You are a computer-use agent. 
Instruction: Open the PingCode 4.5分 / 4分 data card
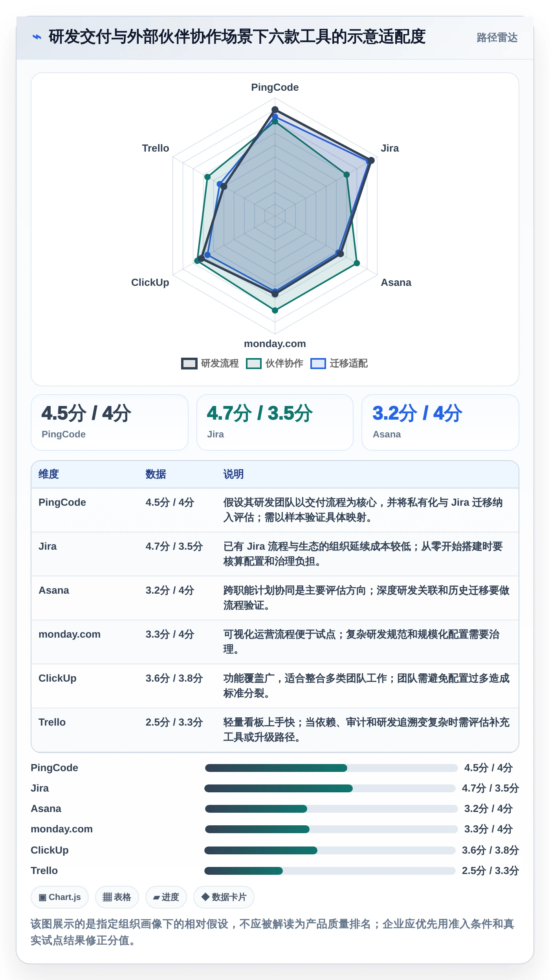tap(110, 422)
